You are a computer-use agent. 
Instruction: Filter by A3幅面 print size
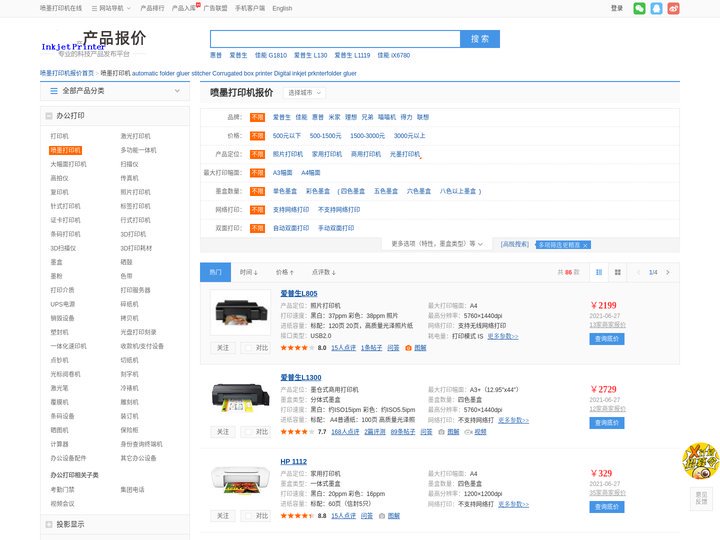click(x=282, y=173)
